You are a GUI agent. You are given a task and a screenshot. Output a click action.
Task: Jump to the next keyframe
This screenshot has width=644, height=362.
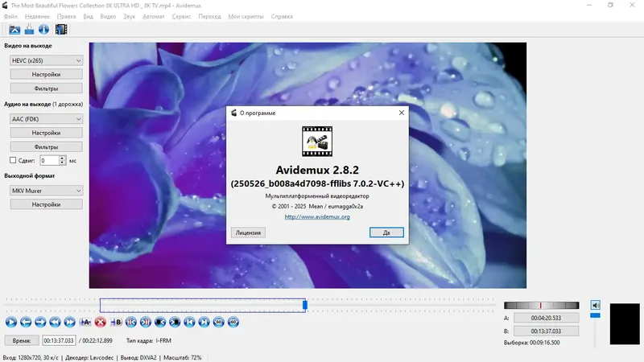click(x=69, y=323)
